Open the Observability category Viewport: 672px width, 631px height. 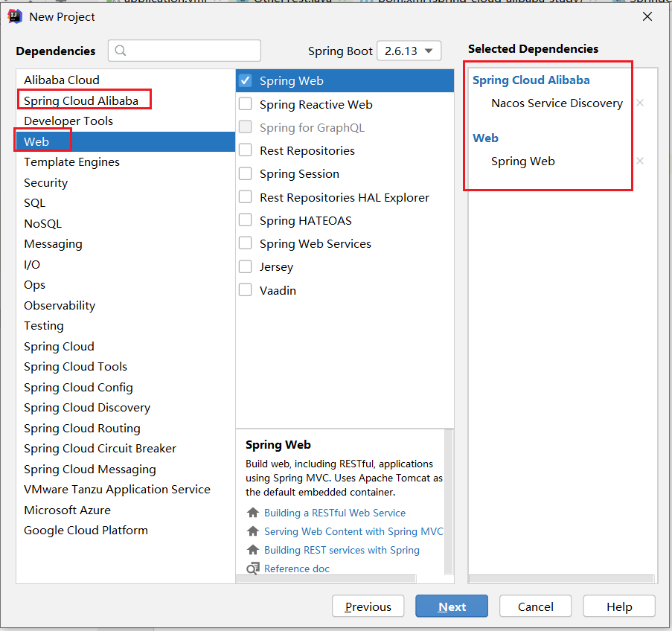pyautogui.click(x=126, y=305)
